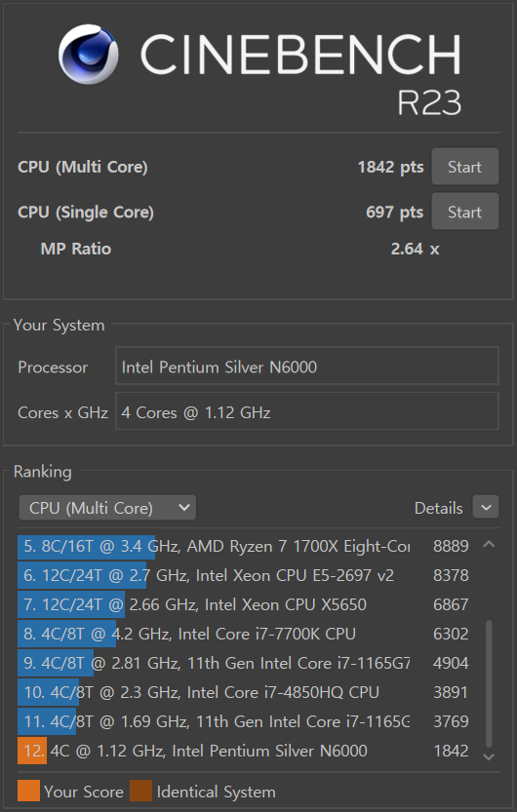Start the CPU Multi Core benchmark
Image resolution: width=517 pixels, height=812 pixels.
pyautogui.click(x=464, y=167)
